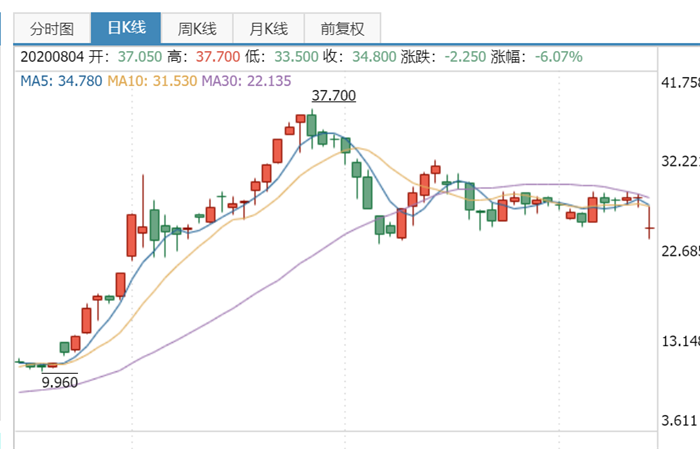Click the last red cross candle at far right
700x449 pixels.
[650, 228]
